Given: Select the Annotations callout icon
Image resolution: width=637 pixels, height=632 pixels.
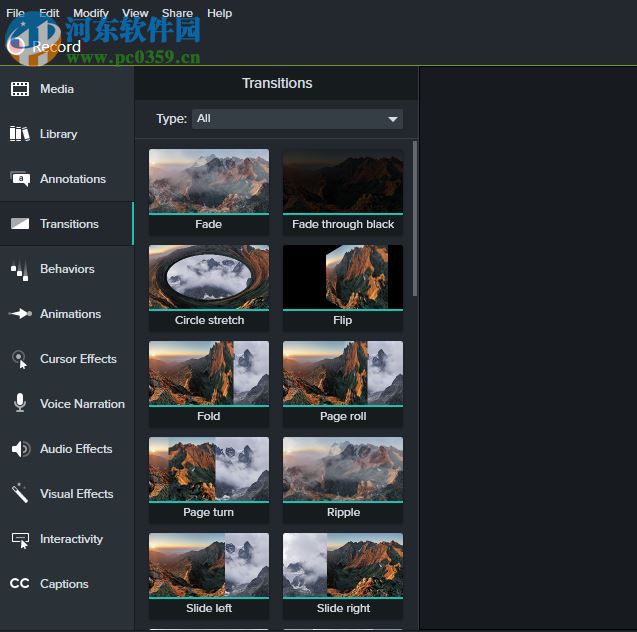Looking at the screenshot, I should [x=20, y=179].
